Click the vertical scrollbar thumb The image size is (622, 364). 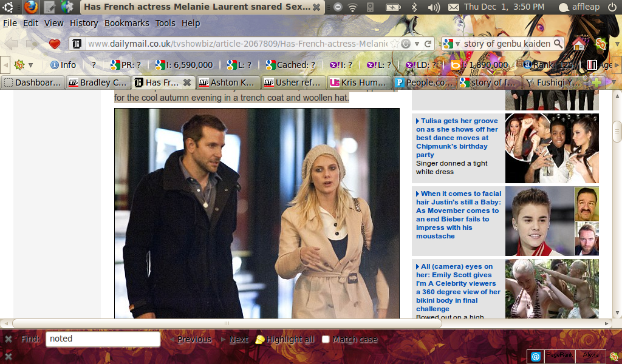coord(617,132)
